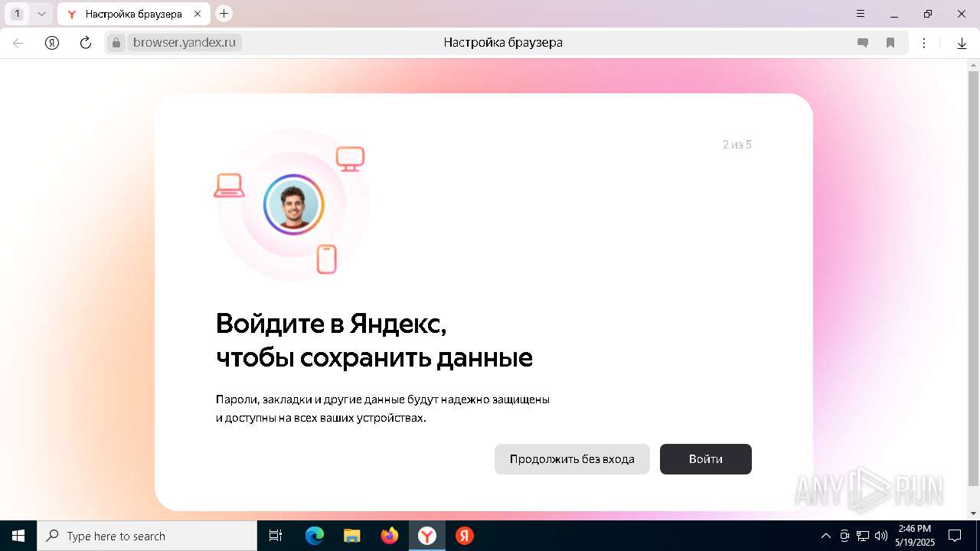Open the volume control tray icon
This screenshot has width=980, height=551.
(x=881, y=536)
